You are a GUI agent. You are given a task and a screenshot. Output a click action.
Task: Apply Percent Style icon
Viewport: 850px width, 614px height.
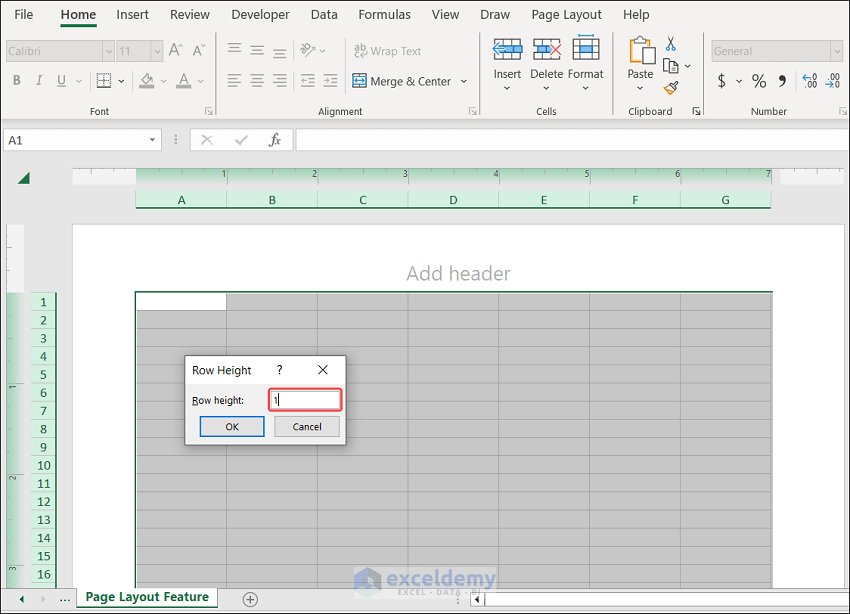[x=759, y=81]
